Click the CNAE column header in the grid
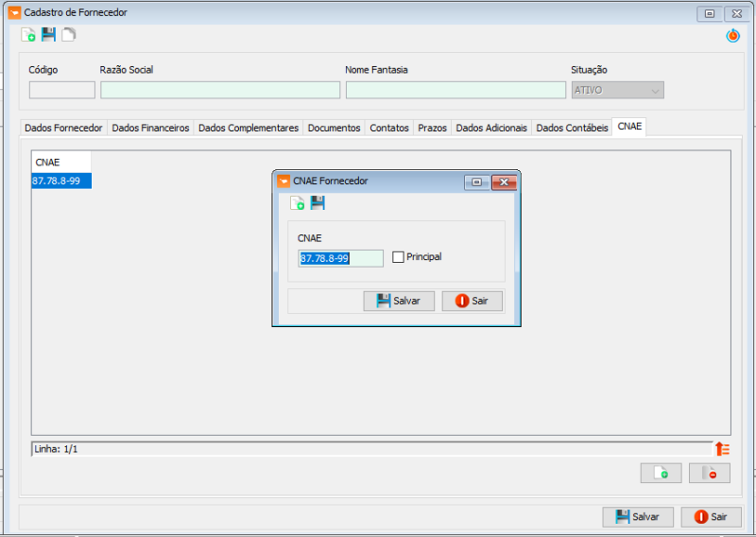This screenshot has width=756, height=537. pyautogui.click(x=61, y=162)
